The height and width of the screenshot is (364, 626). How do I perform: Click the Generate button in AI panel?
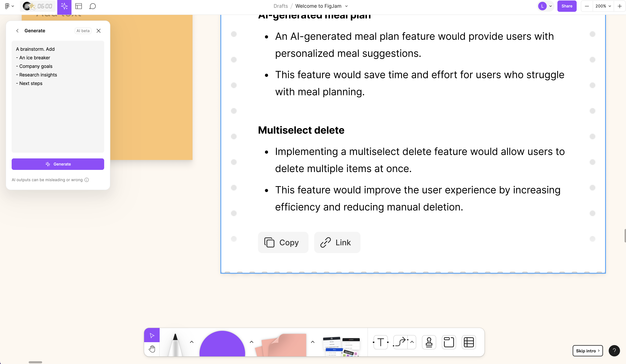click(58, 164)
